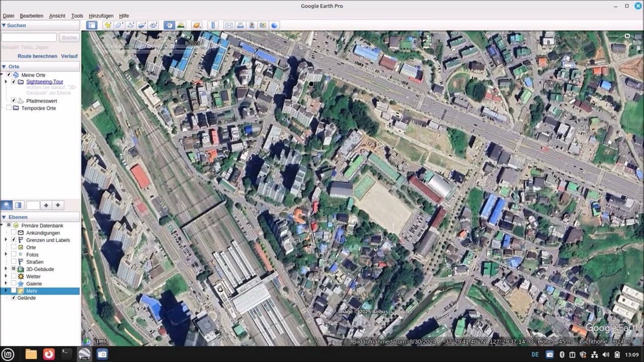Click the search magnifier button under Orte
The image size is (644, 362).
7,205
